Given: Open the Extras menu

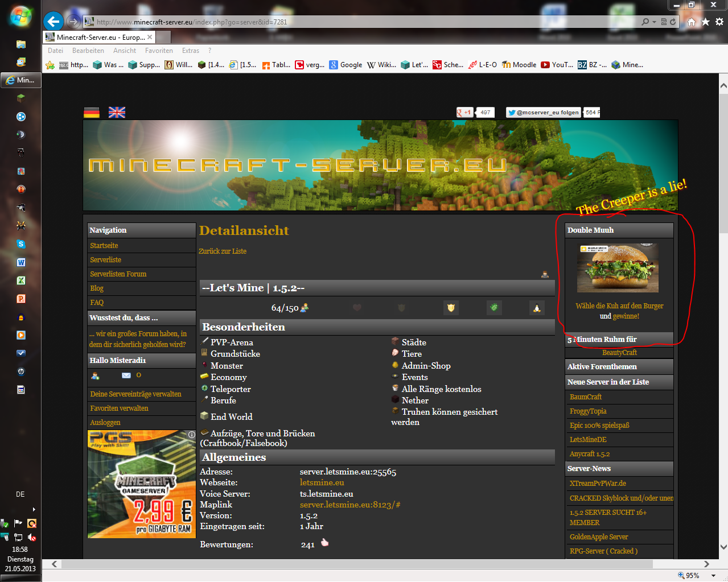Looking at the screenshot, I should [x=190, y=51].
